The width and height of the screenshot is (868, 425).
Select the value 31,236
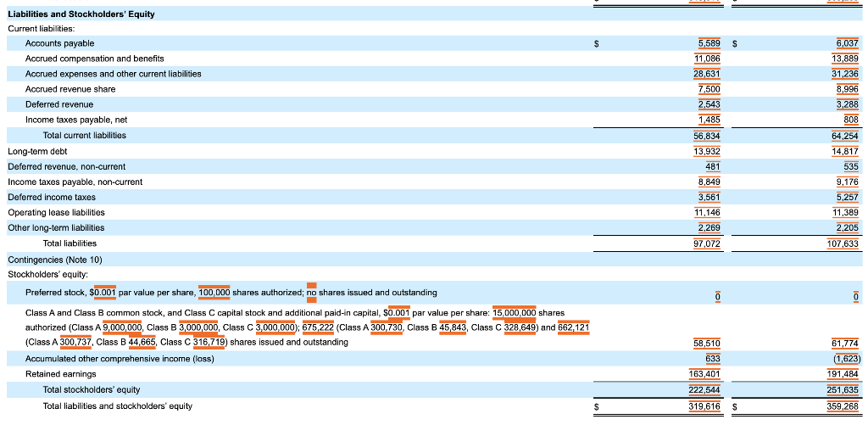click(845, 74)
